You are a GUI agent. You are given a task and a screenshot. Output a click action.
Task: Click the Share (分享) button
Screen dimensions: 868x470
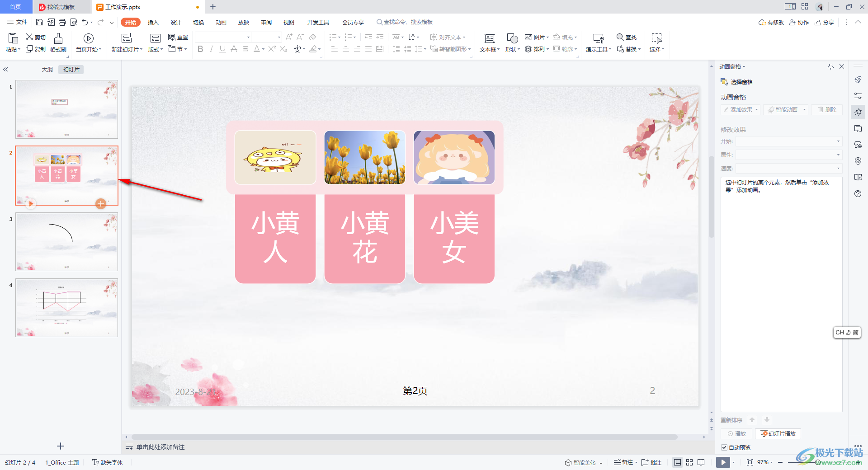click(x=824, y=22)
